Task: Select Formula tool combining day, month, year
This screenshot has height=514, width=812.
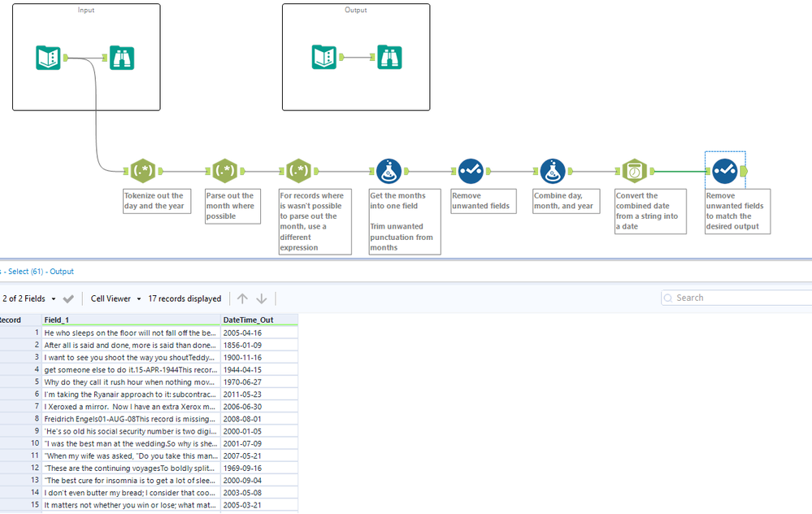Action: (553, 171)
